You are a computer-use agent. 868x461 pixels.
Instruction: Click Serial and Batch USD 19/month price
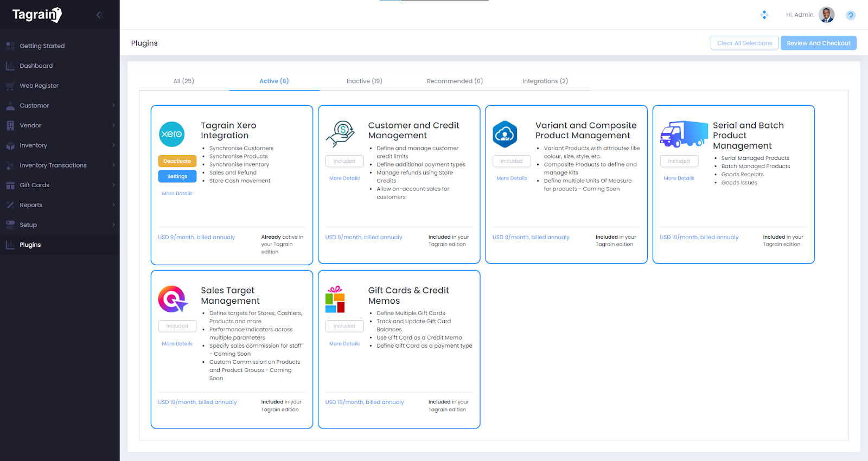coord(699,238)
